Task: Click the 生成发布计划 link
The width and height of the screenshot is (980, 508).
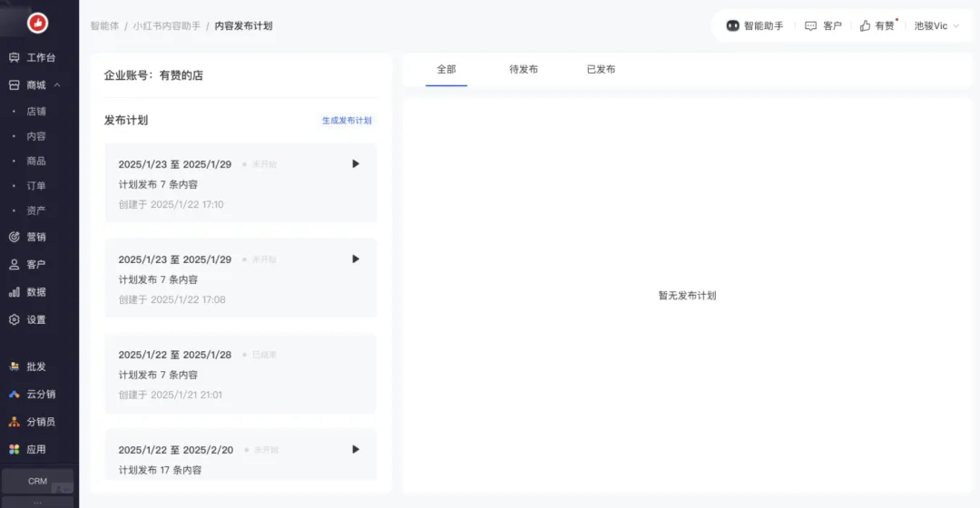Action: click(347, 121)
